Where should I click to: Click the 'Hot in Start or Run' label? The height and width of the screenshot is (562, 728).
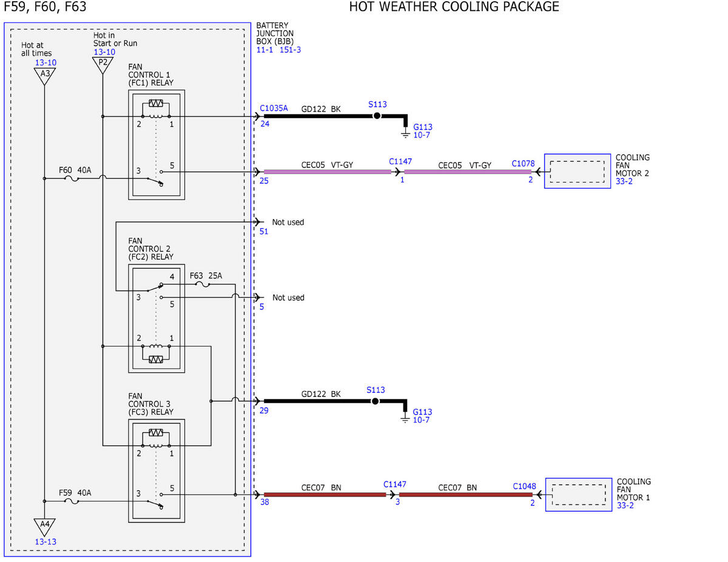click(x=115, y=39)
